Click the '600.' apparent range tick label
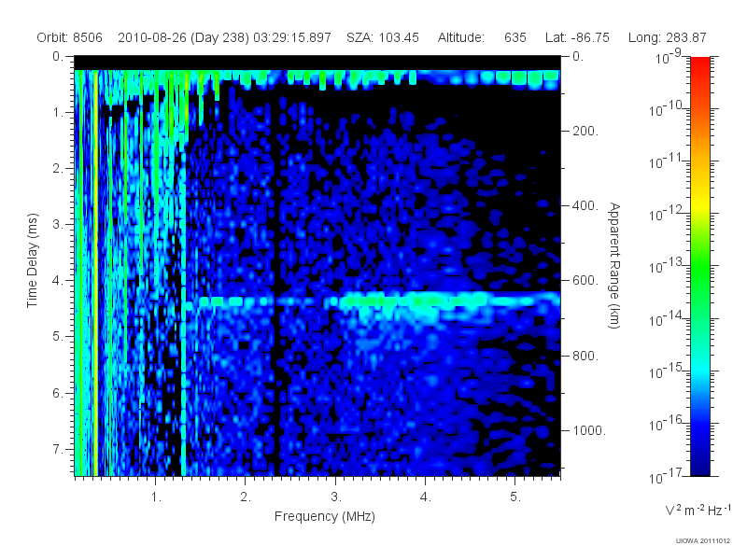This screenshot has height=560, width=747. (585, 281)
